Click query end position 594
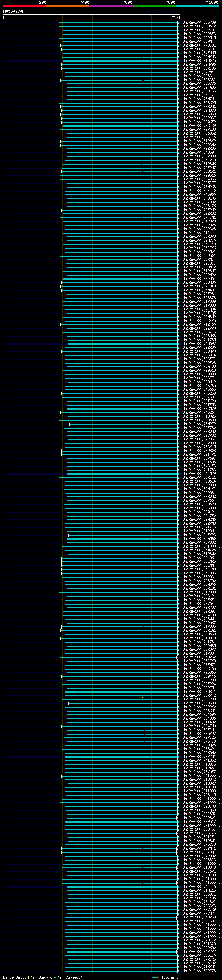 [x=175, y=17]
